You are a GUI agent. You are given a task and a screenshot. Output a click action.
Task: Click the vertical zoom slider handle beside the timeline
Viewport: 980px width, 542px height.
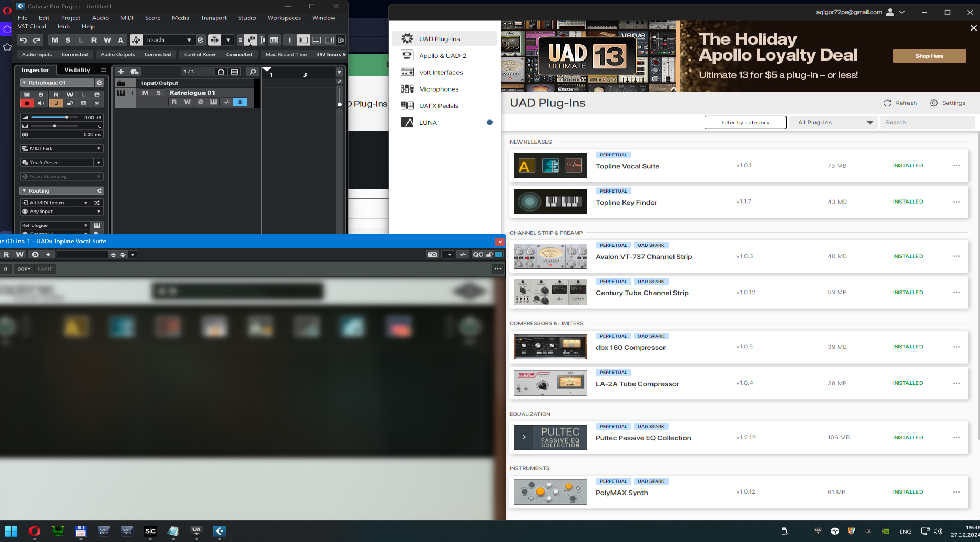(340, 104)
